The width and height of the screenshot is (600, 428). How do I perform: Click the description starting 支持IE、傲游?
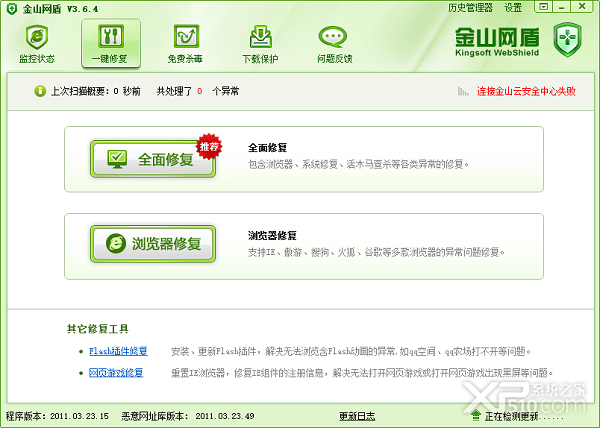pos(377,252)
